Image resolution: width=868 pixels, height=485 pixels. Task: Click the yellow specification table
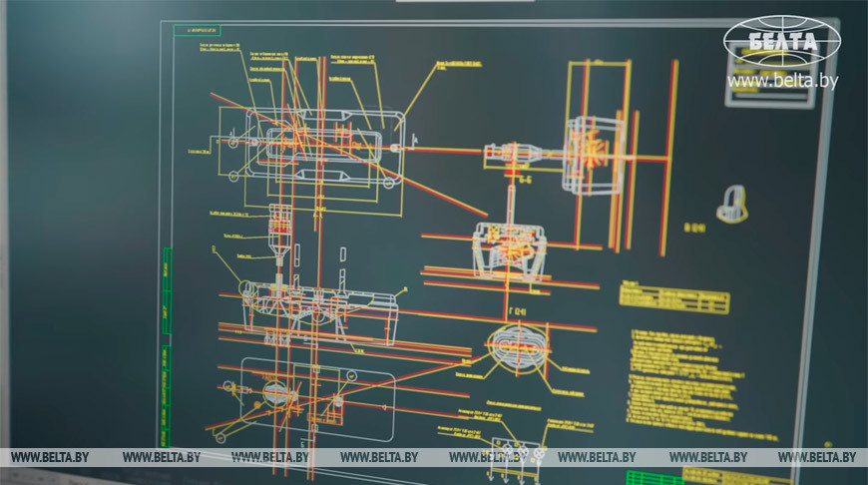point(674,298)
